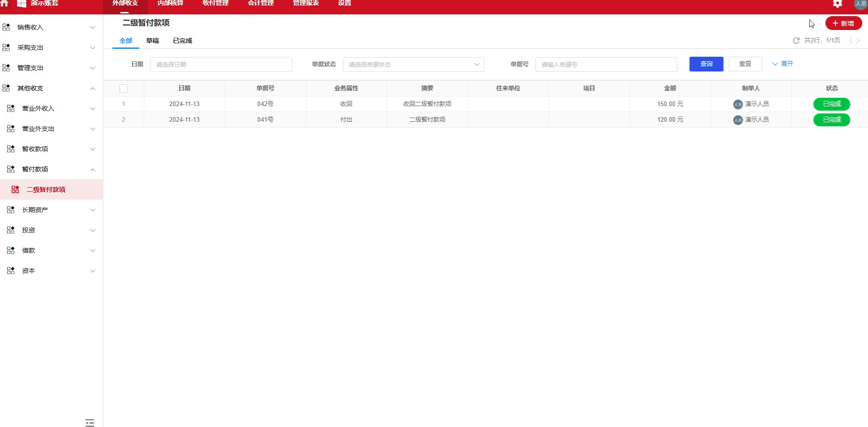868x427 pixels.
Task: Open the settings gear icon
Action: (838, 4)
